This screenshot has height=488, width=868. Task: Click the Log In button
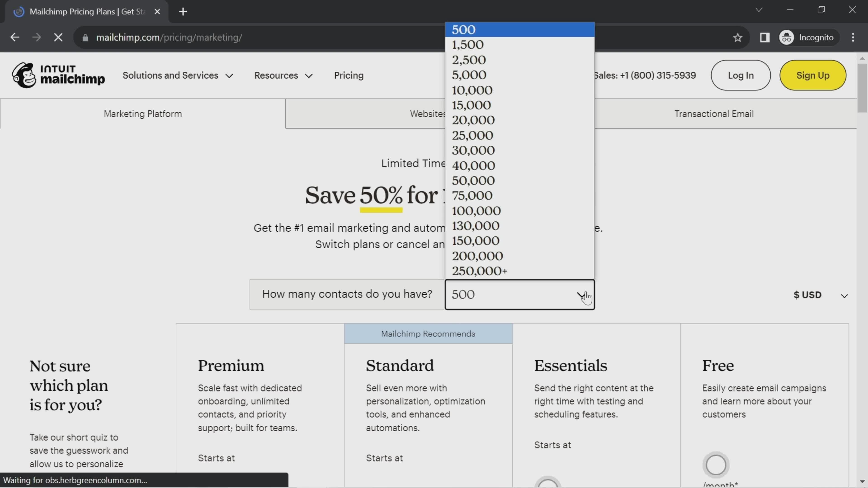pos(741,75)
